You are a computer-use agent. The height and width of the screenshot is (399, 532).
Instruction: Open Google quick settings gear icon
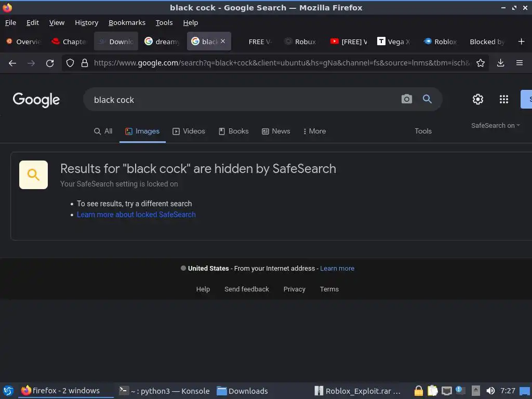[478, 99]
